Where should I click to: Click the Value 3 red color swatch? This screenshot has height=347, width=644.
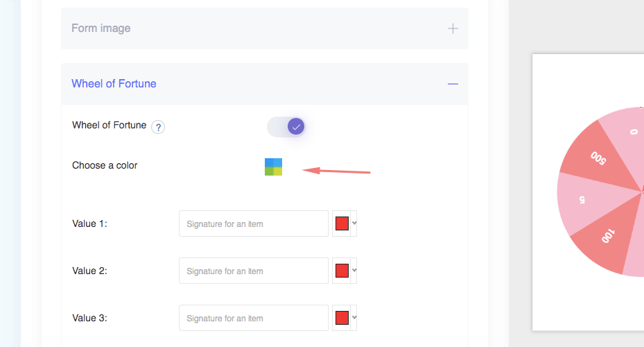(x=342, y=318)
